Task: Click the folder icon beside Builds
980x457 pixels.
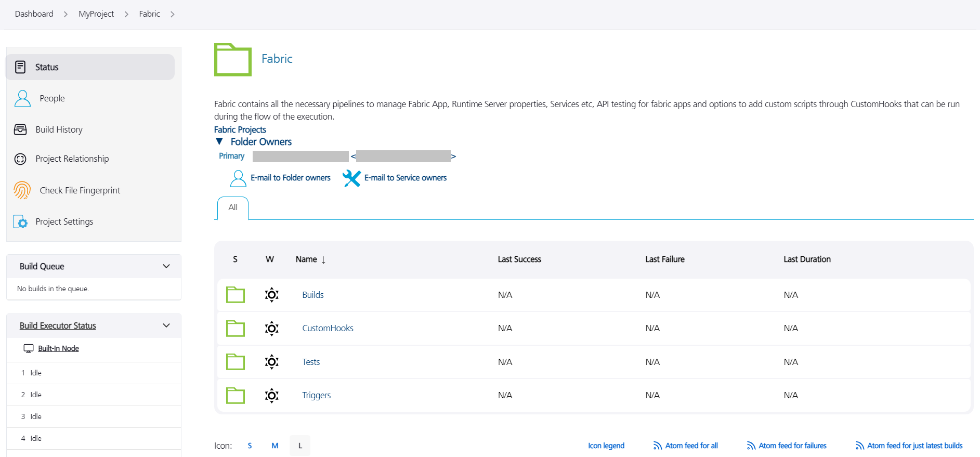Action: click(236, 295)
